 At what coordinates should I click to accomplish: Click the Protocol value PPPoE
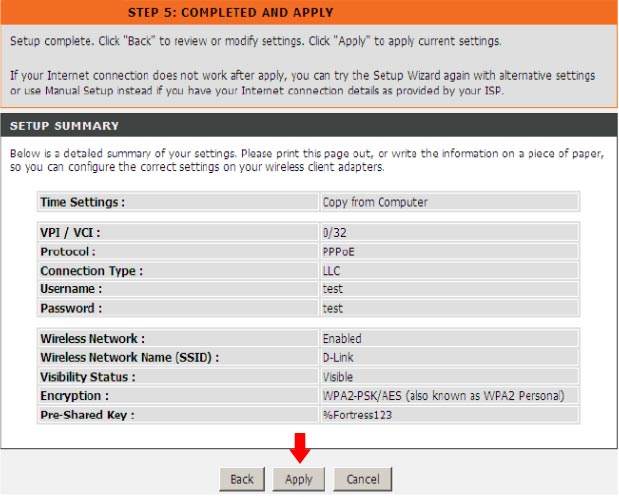(338, 252)
